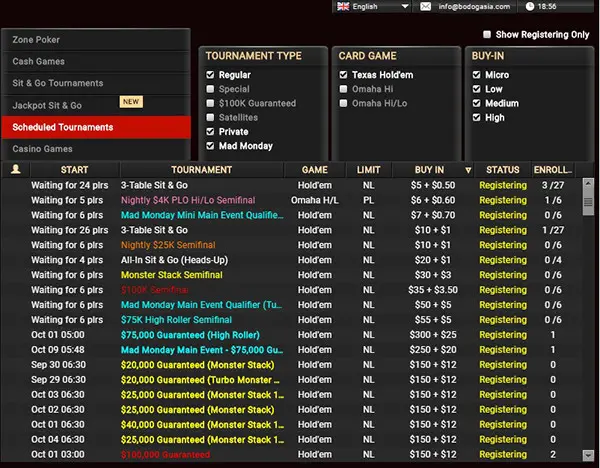Uncheck the Medium buy-in filter

click(476, 103)
